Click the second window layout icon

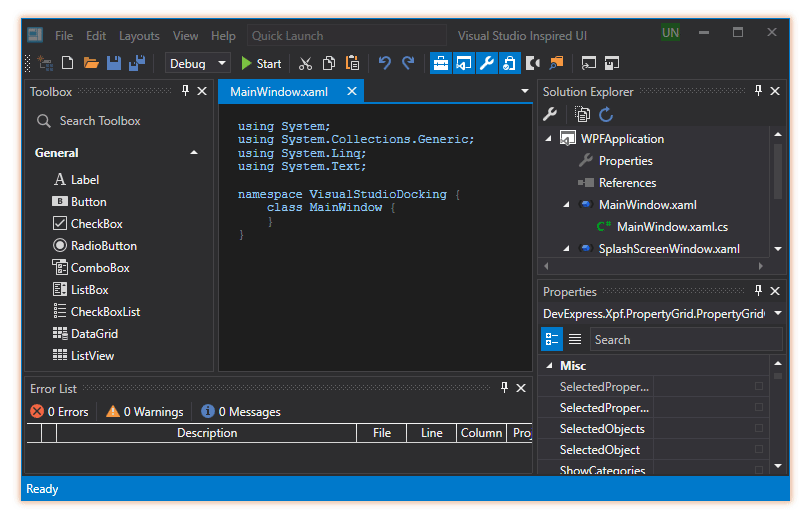click(x=612, y=63)
